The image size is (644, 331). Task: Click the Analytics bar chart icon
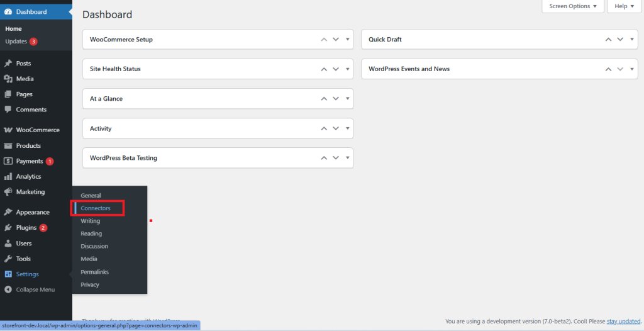click(x=8, y=177)
